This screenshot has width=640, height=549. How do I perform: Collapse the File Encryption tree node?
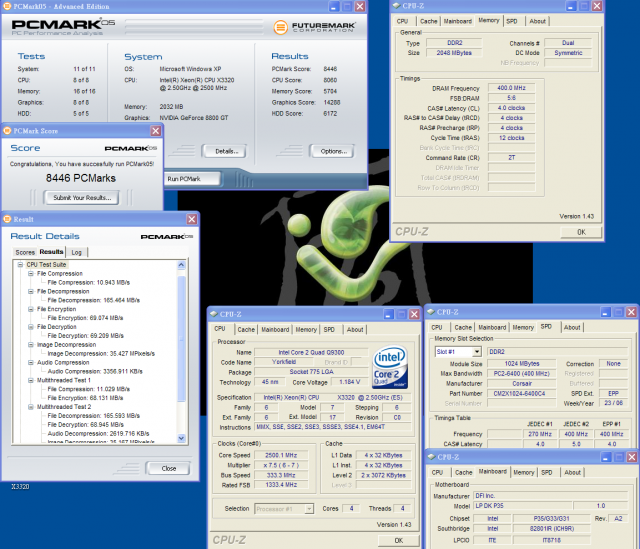(x=31, y=309)
